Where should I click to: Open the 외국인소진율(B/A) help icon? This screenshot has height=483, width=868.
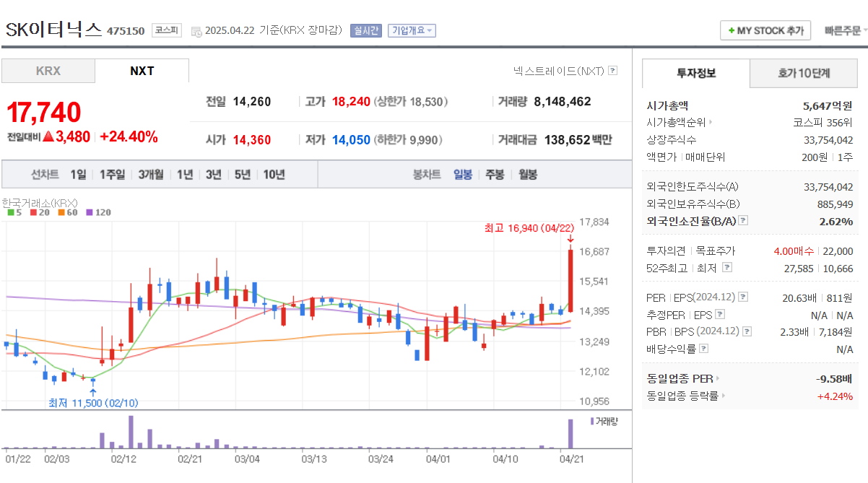pyautogui.click(x=742, y=221)
